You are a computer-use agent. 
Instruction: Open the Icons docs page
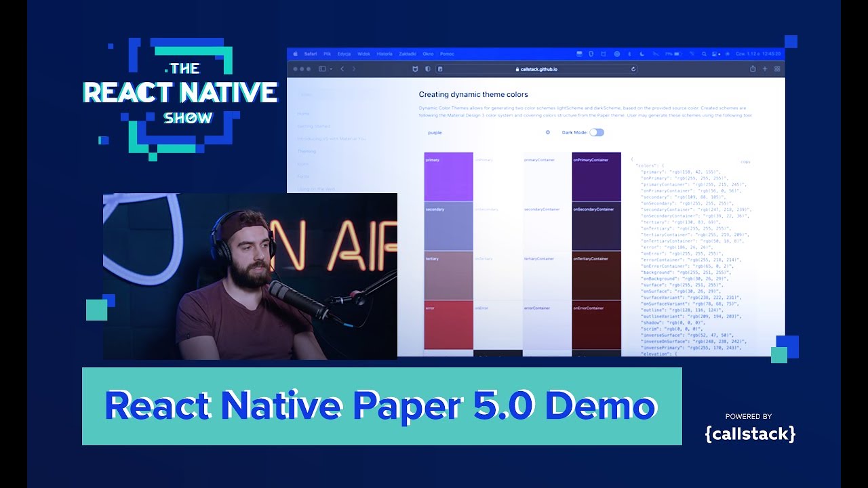pos(303,163)
